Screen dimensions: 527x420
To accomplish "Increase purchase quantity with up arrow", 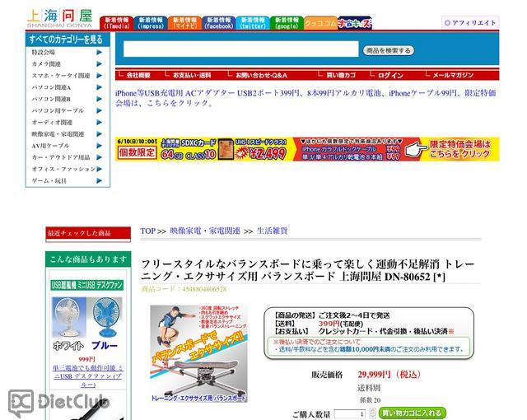I will pos(372,411).
